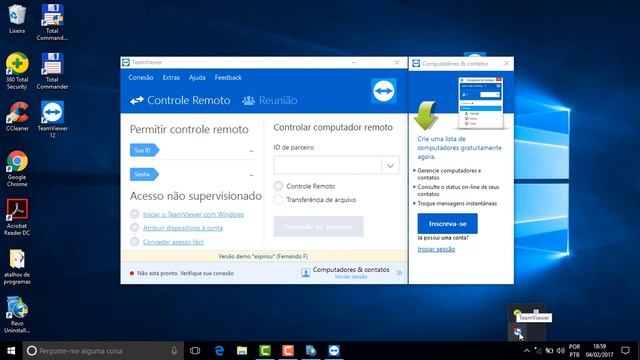Select the Controle Remoto radio option
This screenshot has width=640, height=360.
pos(278,186)
